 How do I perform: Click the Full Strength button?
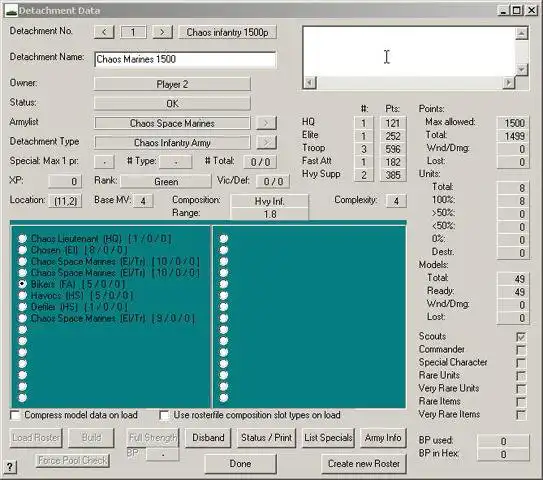coord(153,438)
